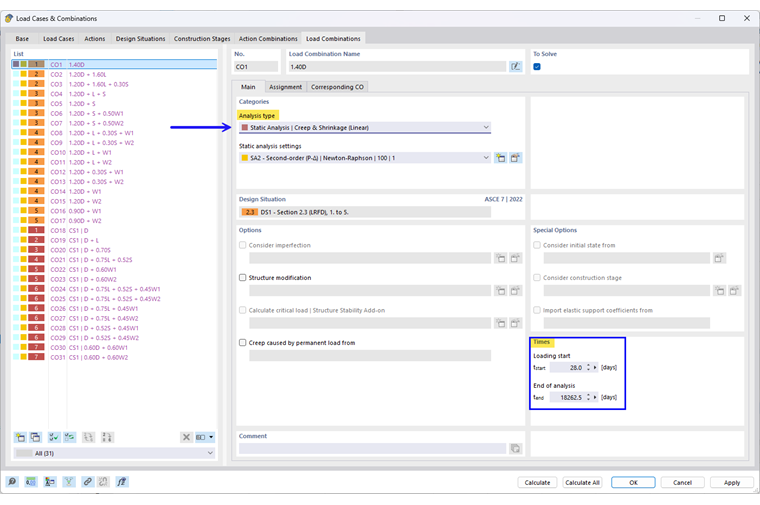760x505 pixels.
Task: Select CO31 CS1 | 0.60D + 0.60W2 row
Action: coord(114,357)
